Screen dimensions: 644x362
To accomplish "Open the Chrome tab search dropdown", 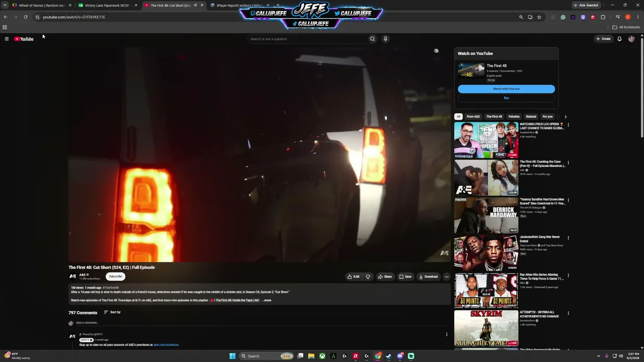I will click(x=5, y=5).
